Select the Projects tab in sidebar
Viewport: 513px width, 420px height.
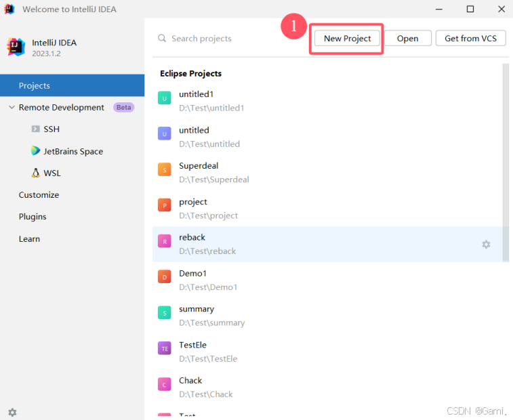pyautogui.click(x=73, y=85)
